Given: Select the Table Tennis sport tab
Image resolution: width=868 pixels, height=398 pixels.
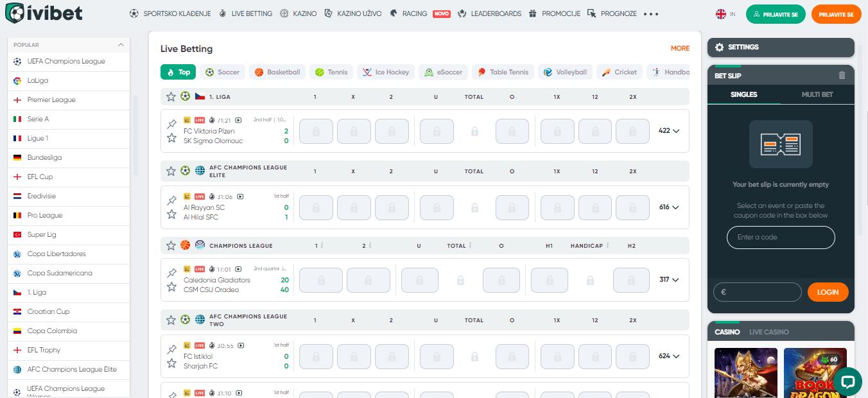Looking at the screenshot, I should coord(503,73).
